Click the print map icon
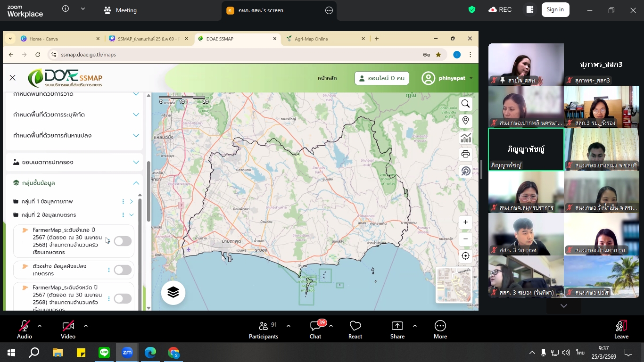This screenshot has height=362, width=644. (466, 154)
